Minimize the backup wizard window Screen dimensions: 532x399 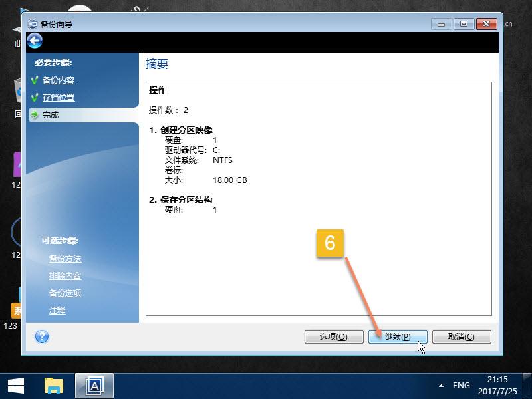click(x=441, y=24)
